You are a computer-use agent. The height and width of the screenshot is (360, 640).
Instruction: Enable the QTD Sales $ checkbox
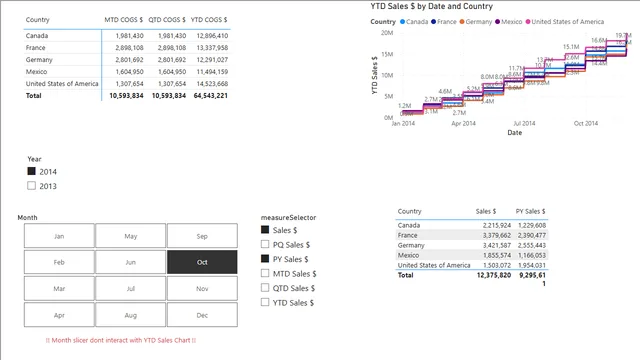[x=265, y=287]
